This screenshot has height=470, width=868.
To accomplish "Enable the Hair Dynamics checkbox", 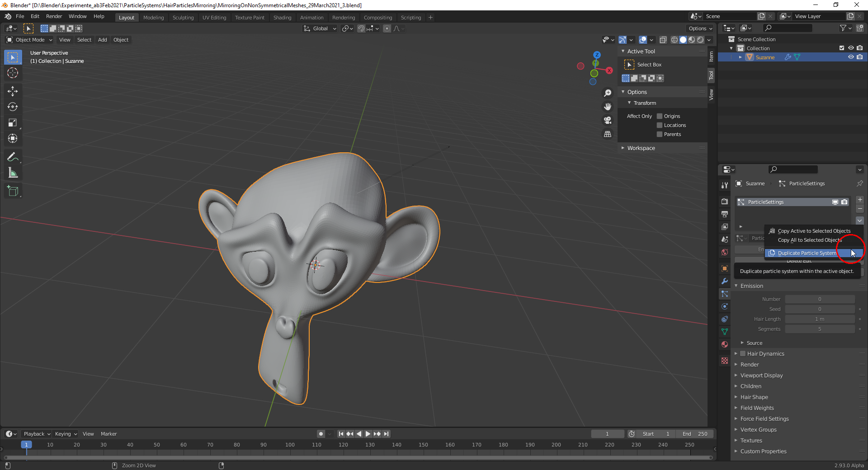I will (x=743, y=354).
